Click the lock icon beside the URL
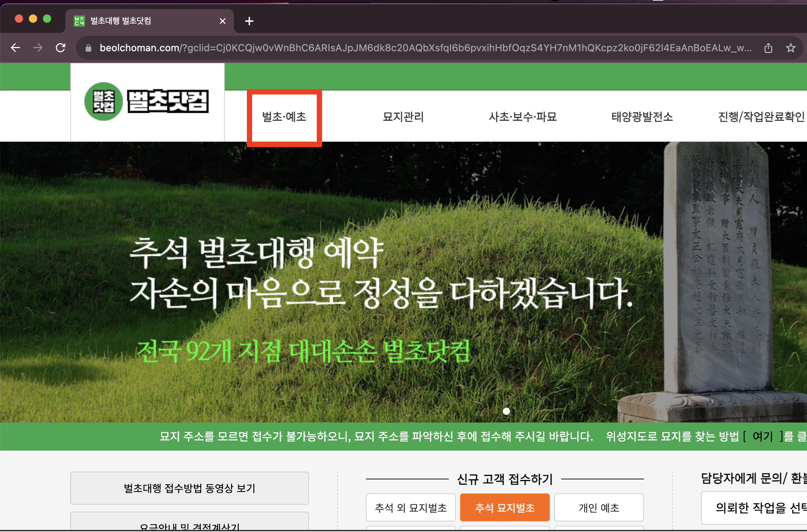Screen dimensions: 807x532 88,48
